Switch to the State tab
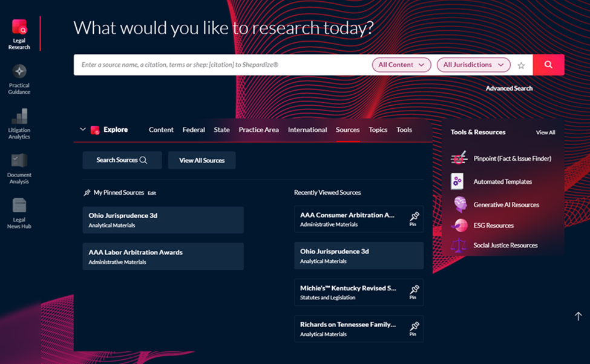Viewport: 590px width, 364px height. point(221,130)
